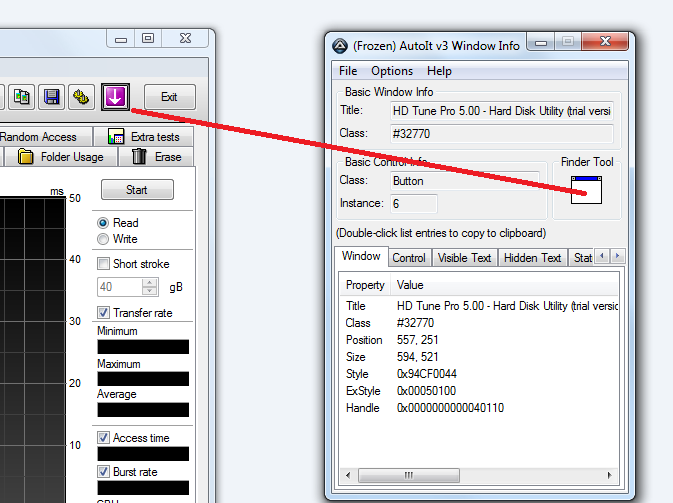This screenshot has height=503, width=673.
Task: Switch to the Visible Text tab
Action: (465, 257)
